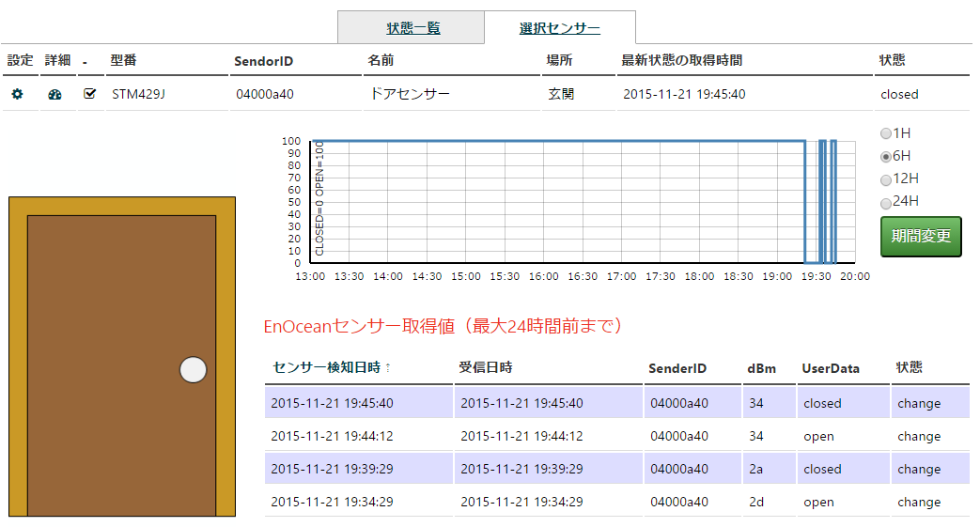Select SendorID value 04000a40 in top row
Image resolution: width=980 pixels, height=527 pixels.
pyautogui.click(x=265, y=94)
